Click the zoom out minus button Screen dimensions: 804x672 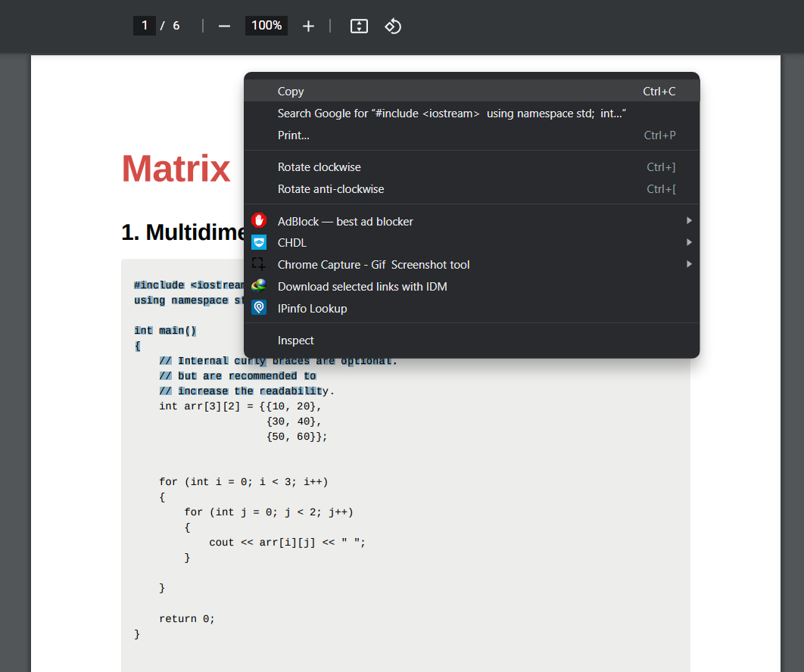point(224,26)
